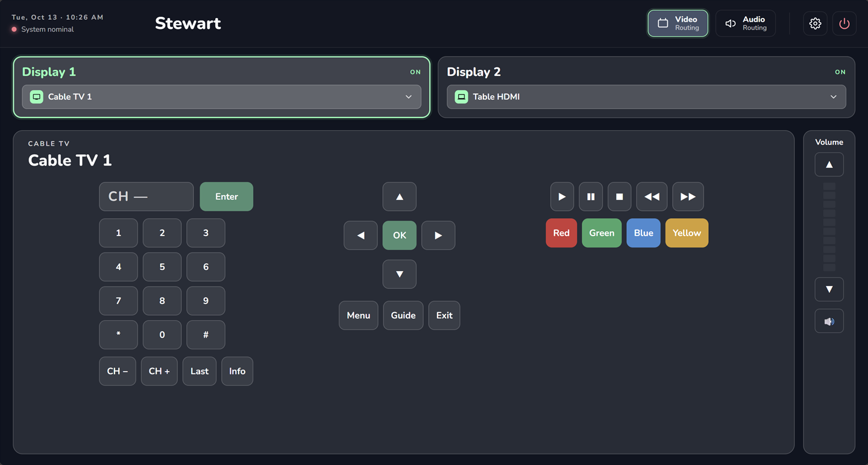Toggle Display 2 ON power indicator

click(x=840, y=72)
